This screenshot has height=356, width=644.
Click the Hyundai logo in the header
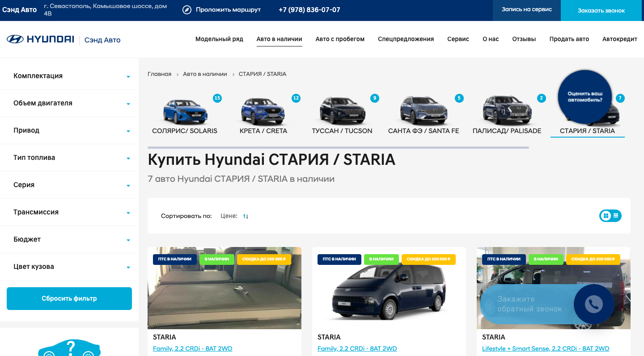(x=40, y=39)
